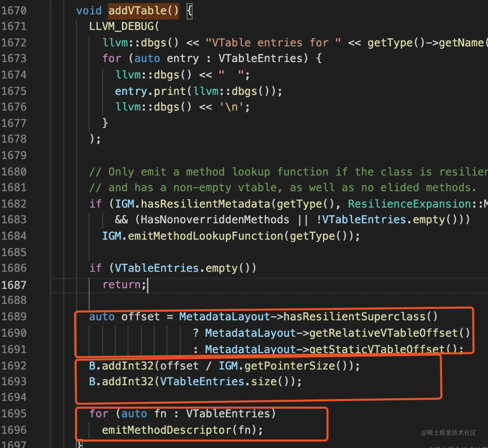Click !VTableEntries.empty() on line 1683

(x=390, y=220)
